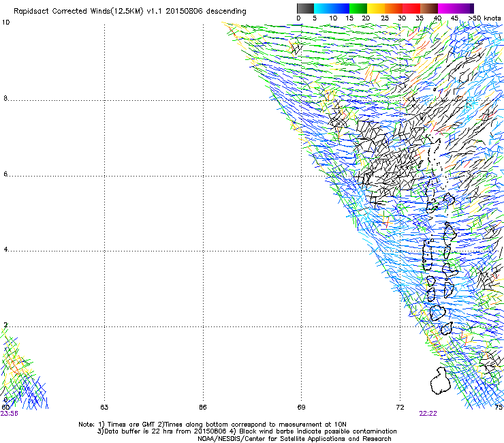The image size is (504, 443).
Task: Click the "35" label under the color bar
Action: tap(420, 18)
